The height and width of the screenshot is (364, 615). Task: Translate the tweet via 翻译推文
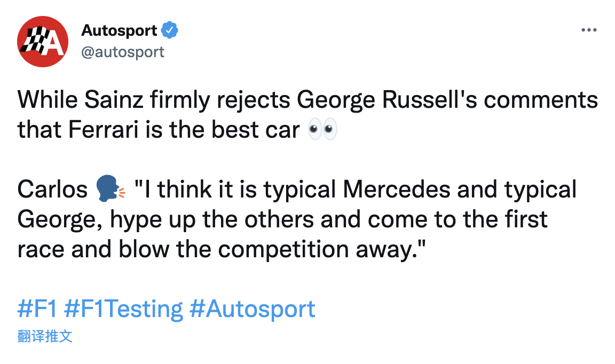point(45,336)
